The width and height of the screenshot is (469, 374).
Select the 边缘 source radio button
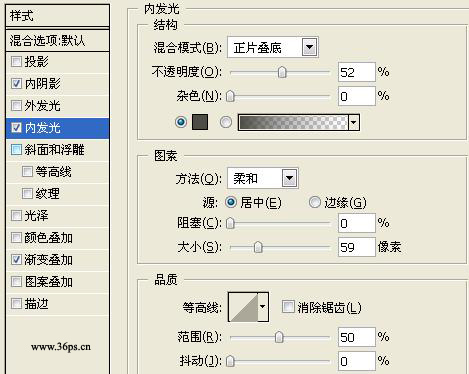point(314,202)
